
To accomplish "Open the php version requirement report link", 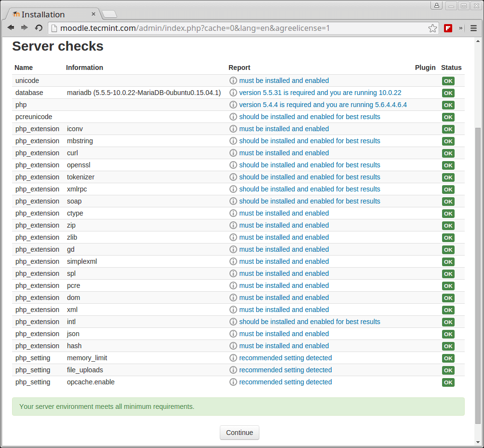I will point(323,105).
